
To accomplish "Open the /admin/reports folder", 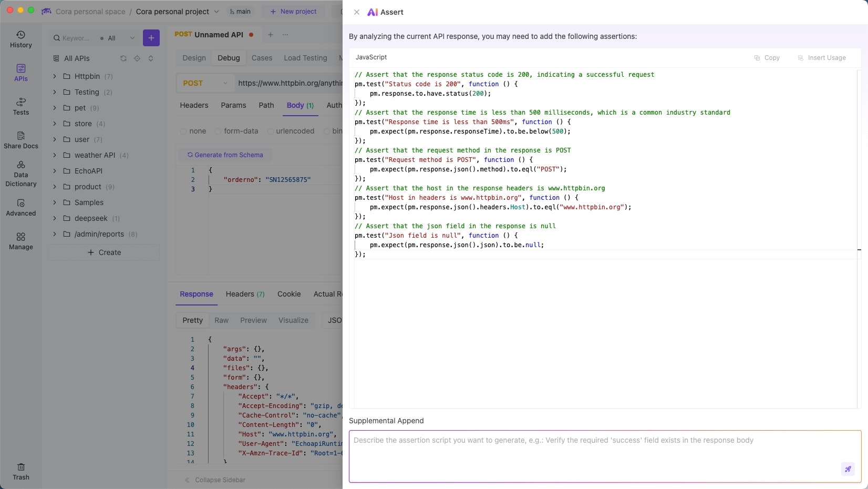I will click(99, 234).
